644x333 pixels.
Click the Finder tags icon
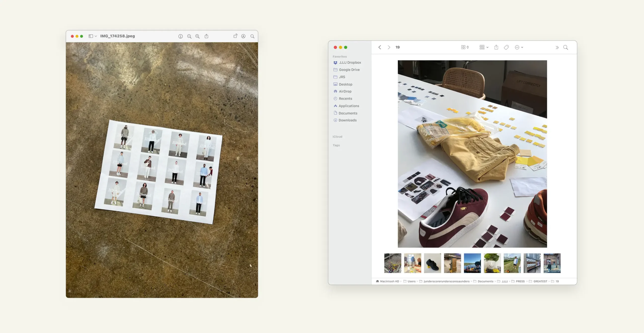click(x=506, y=47)
